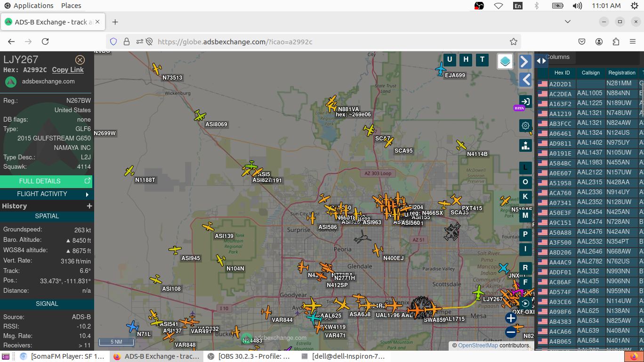Image resolution: width=644 pixels, height=362 pixels.
Task: Open the Applications menu in top bar
Action: [x=28, y=6]
